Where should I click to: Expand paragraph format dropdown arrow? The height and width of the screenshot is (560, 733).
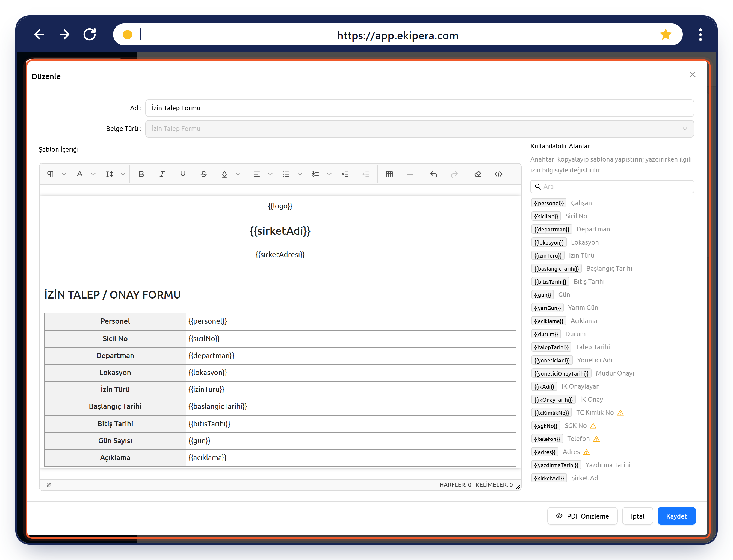(x=64, y=174)
